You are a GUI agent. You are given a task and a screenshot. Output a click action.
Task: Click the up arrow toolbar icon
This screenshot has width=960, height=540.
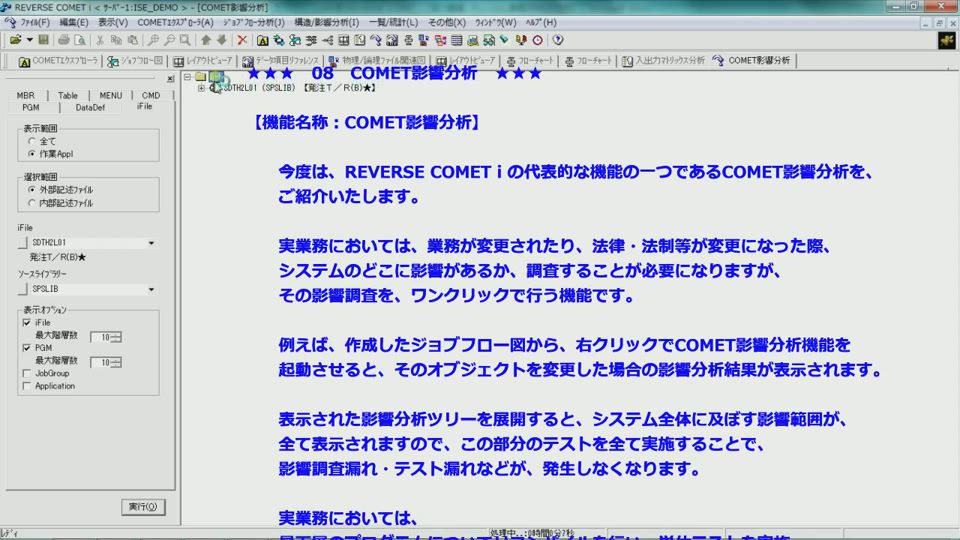click(206, 40)
